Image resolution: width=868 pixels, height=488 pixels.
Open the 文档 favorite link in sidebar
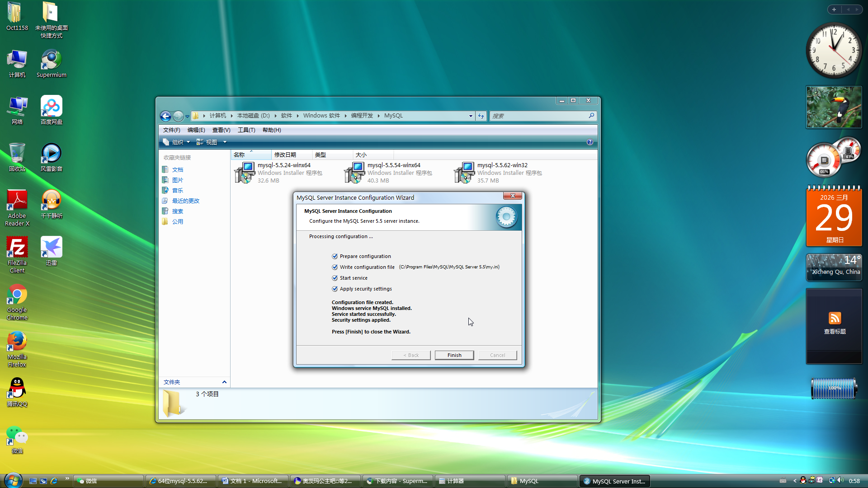pos(177,170)
